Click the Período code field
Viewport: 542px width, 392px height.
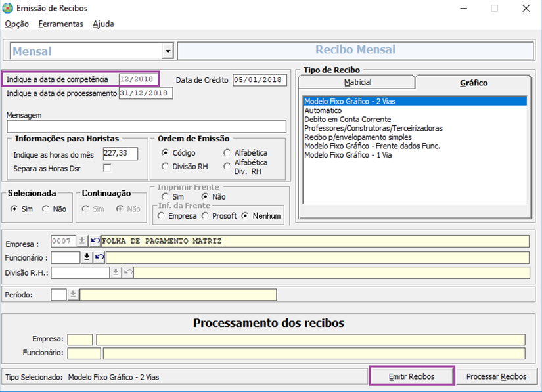(x=58, y=295)
